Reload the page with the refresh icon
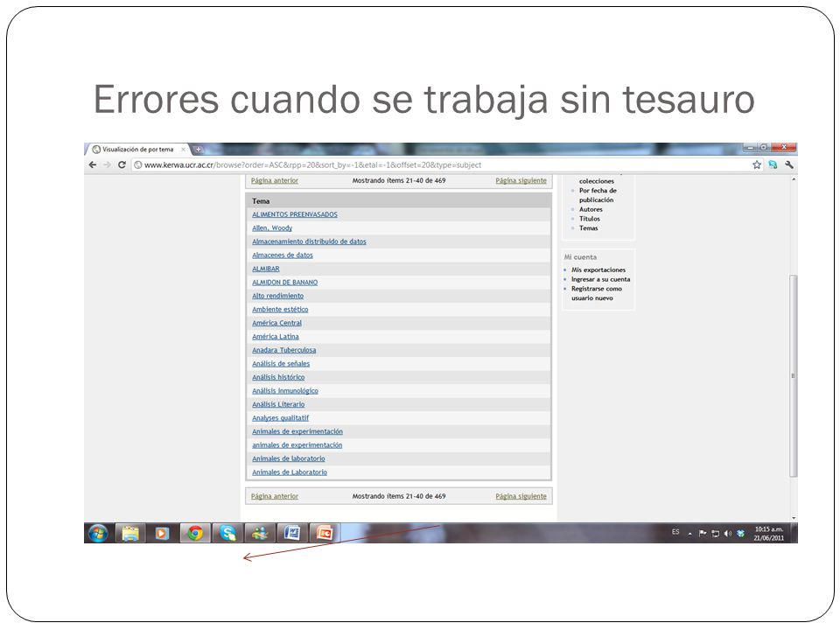 pos(122,165)
